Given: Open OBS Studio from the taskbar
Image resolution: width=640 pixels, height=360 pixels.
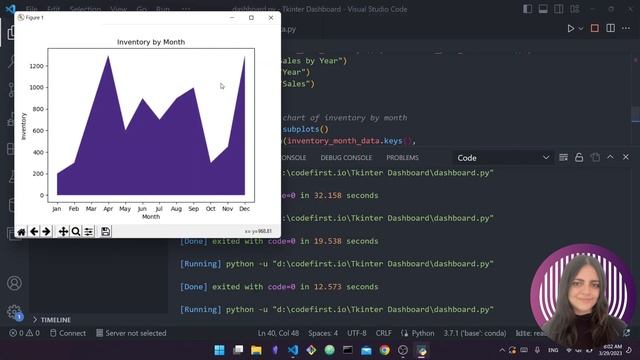Looking at the screenshot, I should click(403, 350).
